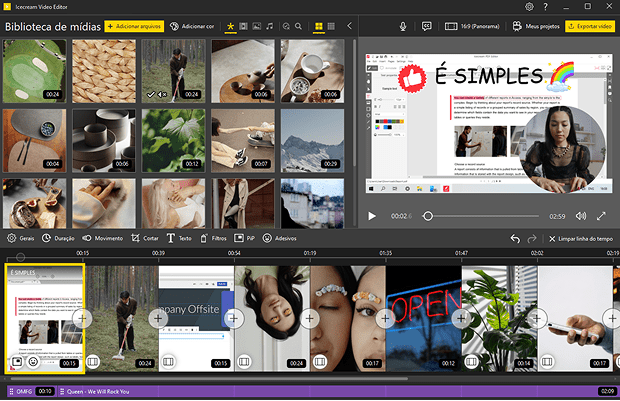Open the Adicionar cor palette option
The width and height of the screenshot is (620, 401).
[192, 26]
